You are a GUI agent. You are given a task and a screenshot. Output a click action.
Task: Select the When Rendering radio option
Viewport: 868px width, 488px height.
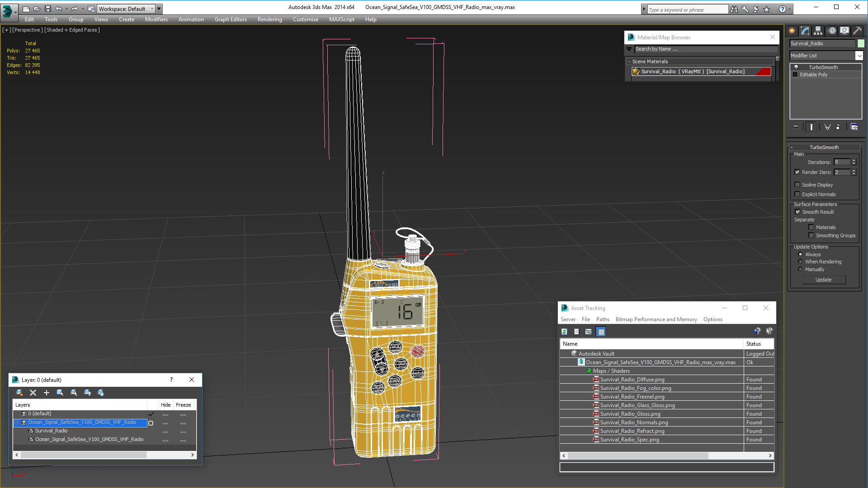tap(800, 262)
